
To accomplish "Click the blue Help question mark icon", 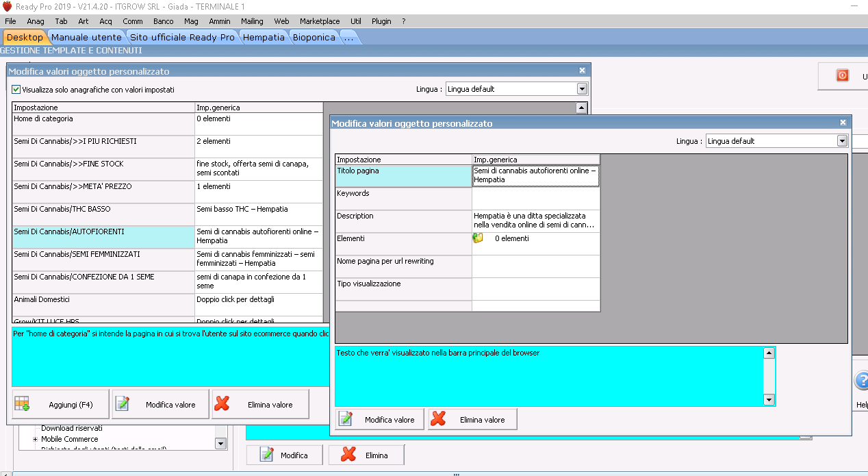I will click(x=861, y=381).
